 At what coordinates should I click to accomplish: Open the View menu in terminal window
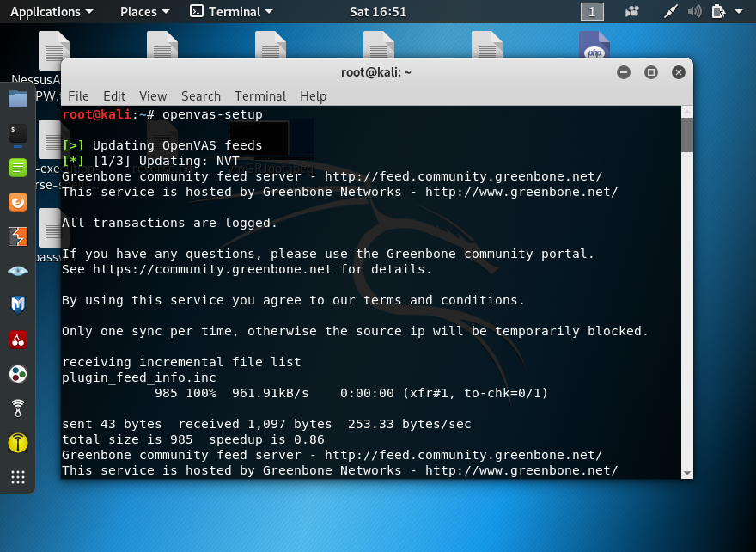coord(153,96)
